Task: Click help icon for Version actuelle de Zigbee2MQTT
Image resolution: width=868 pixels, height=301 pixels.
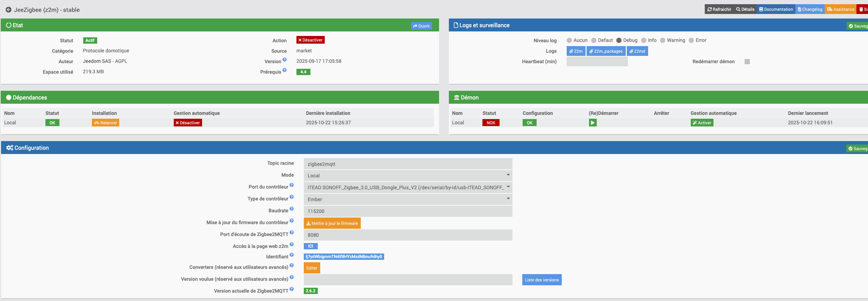Action: [x=292, y=289]
